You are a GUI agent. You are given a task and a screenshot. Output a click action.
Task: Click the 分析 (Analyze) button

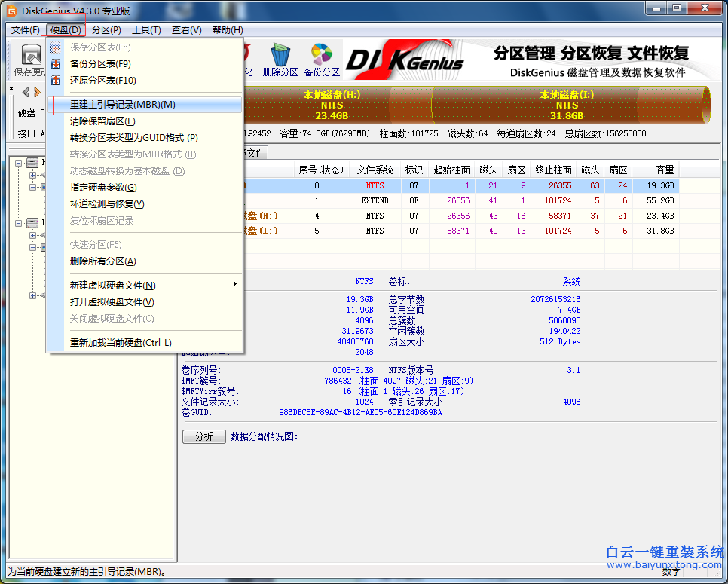click(203, 436)
